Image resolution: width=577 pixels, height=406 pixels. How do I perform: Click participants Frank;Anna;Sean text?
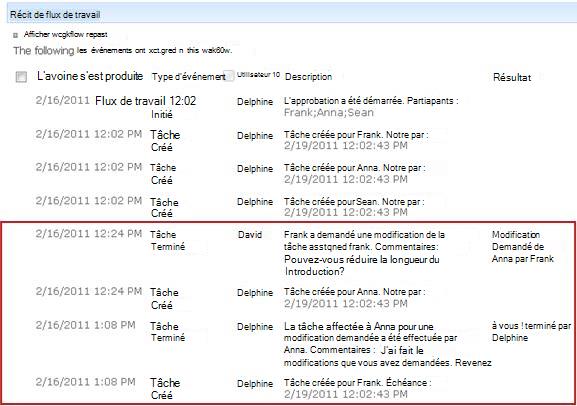329,112
